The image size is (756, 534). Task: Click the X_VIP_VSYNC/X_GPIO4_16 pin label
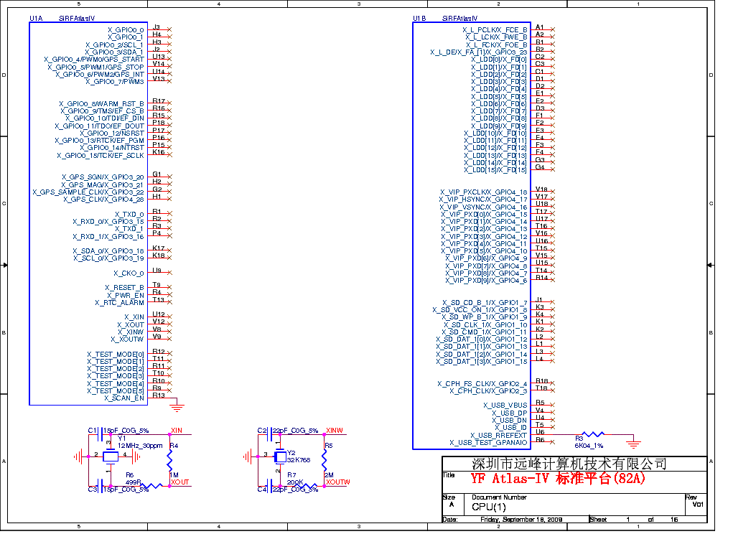(x=484, y=207)
